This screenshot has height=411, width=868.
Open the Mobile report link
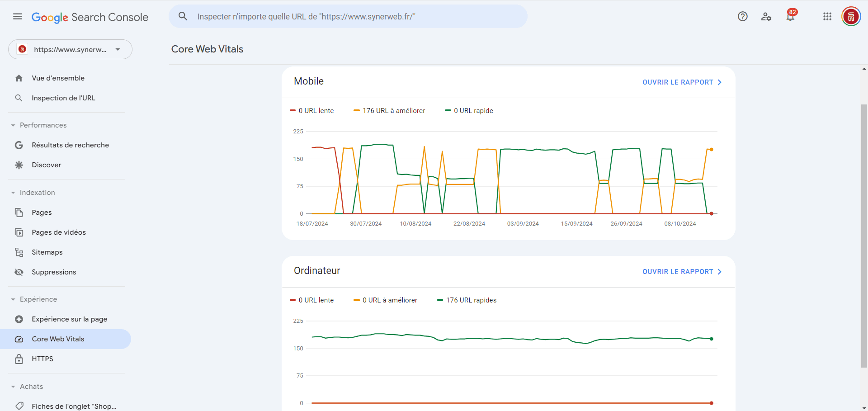682,82
